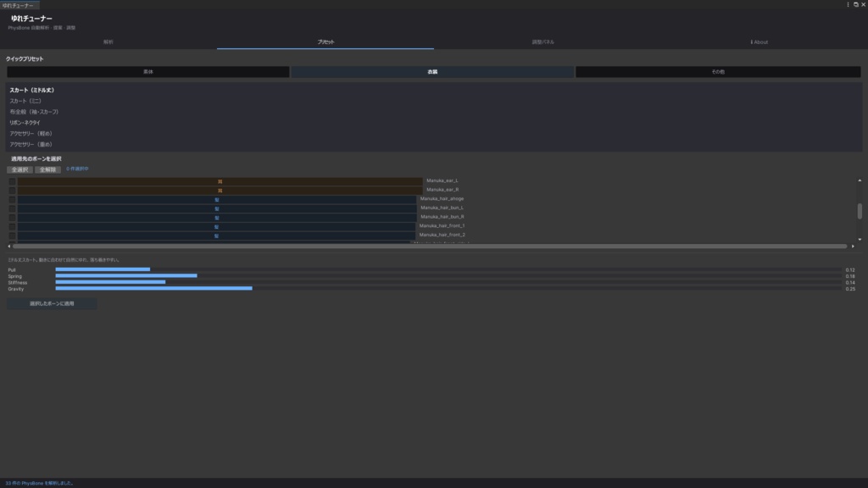The height and width of the screenshot is (488, 868).
Task: Click the Gravity value 0.25
Action: click(x=850, y=289)
